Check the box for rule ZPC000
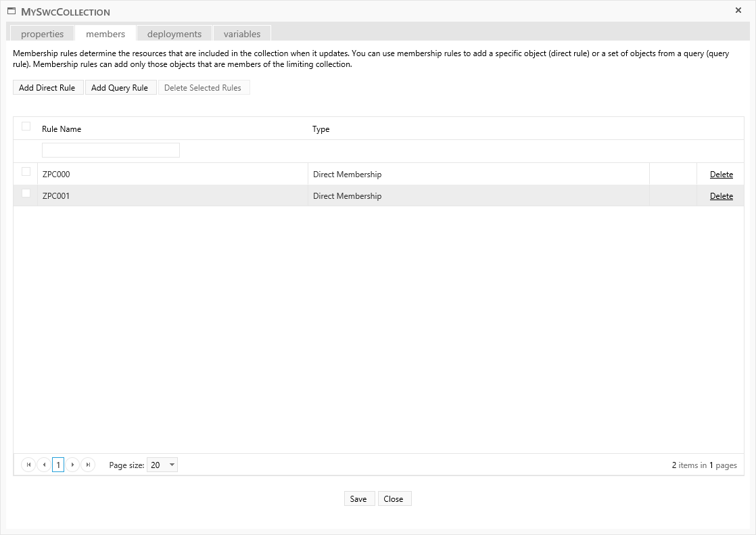The width and height of the screenshot is (756, 535). [26, 172]
